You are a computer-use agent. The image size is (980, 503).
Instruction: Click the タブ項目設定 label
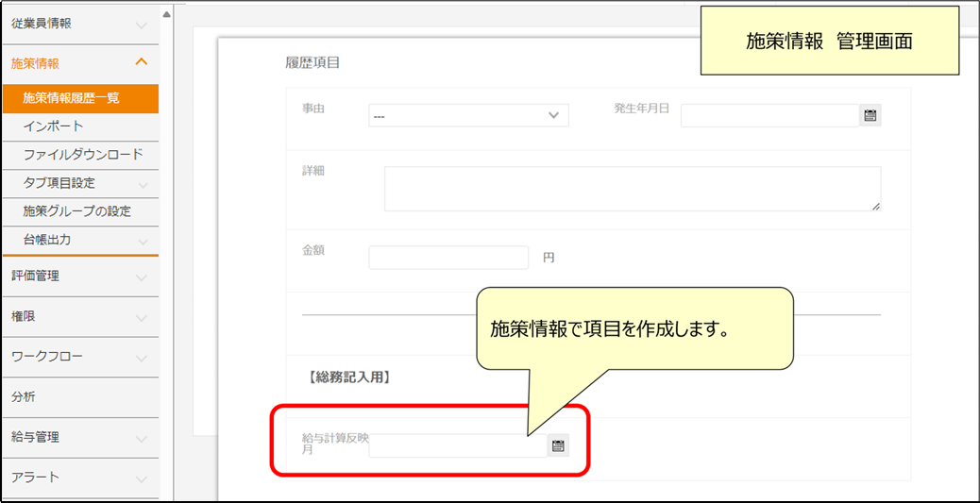59,184
